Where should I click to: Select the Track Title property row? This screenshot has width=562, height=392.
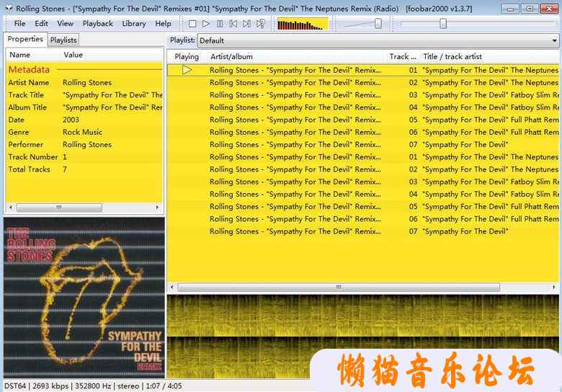pyautogui.click(x=84, y=95)
